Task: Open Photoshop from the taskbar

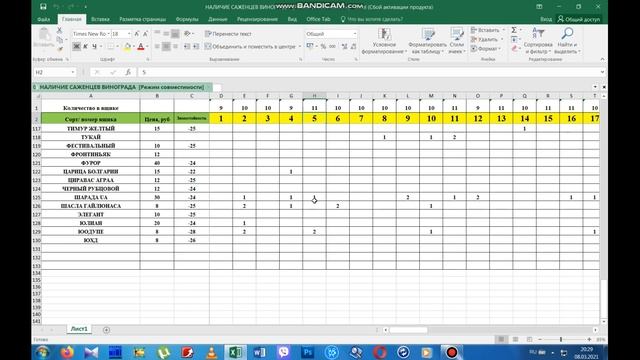Action: pos(307,352)
